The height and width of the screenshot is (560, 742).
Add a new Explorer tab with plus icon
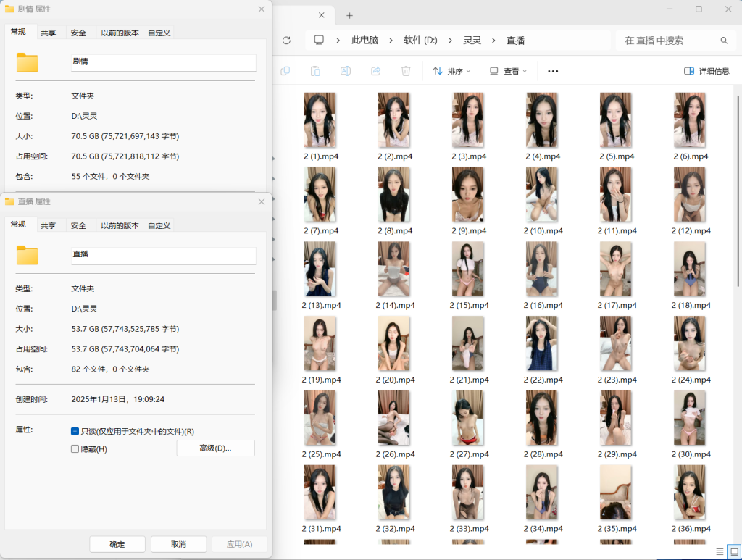click(349, 16)
